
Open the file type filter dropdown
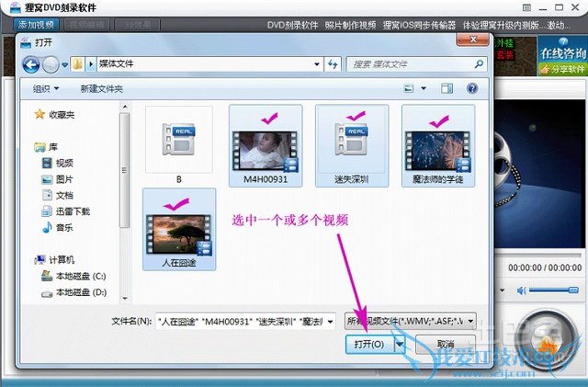pos(411,322)
